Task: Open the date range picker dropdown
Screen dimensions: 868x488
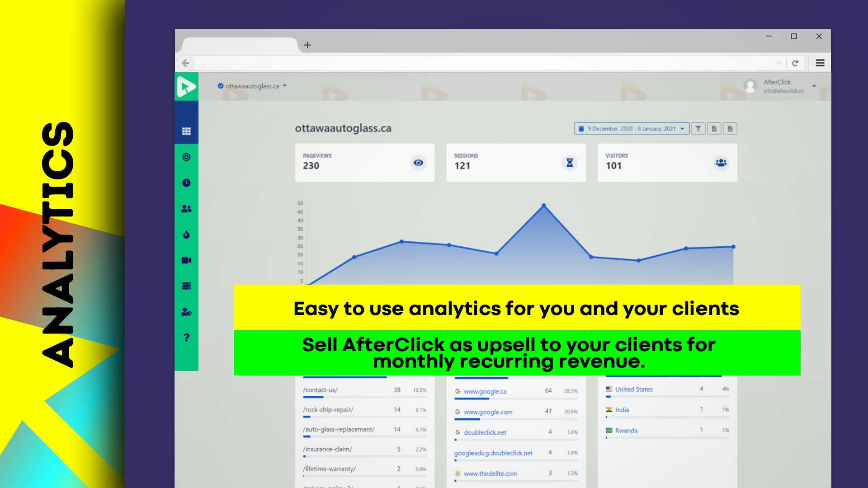Action: pyautogui.click(x=632, y=129)
